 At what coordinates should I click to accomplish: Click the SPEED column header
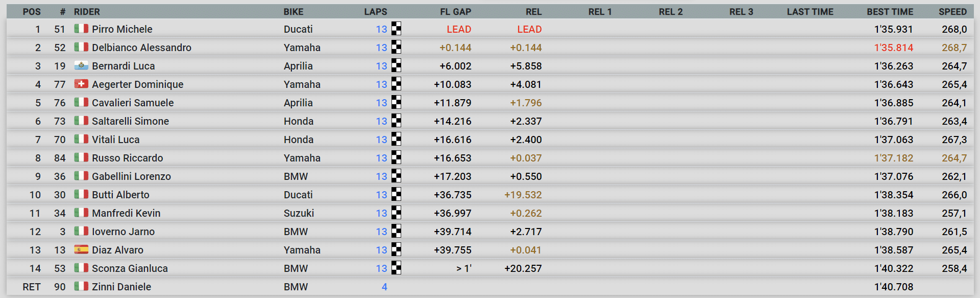(952, 12)
